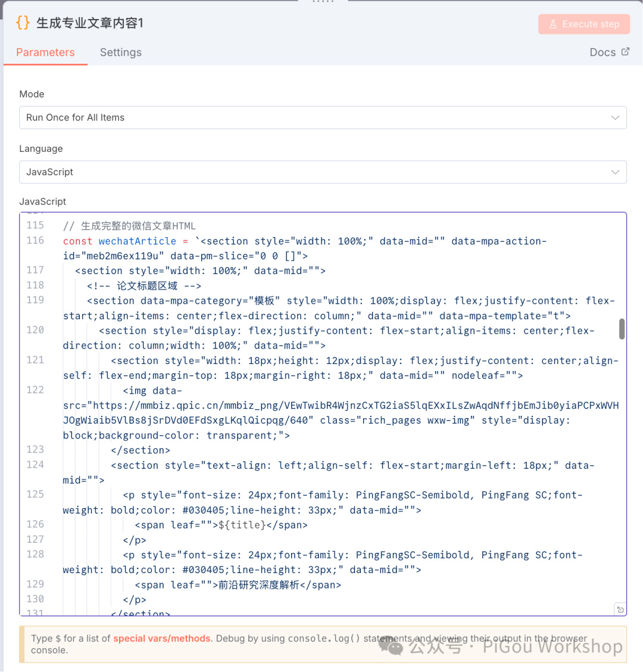The image size is (643, 672).
Task: Open the Mode dropdown showing Run Once for All Items
Action: 321,117
